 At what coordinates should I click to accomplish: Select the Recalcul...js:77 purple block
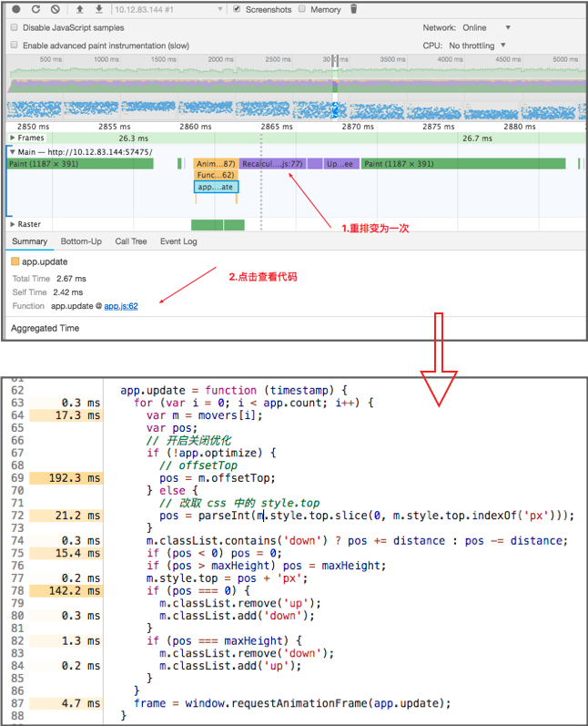(272, 163)
